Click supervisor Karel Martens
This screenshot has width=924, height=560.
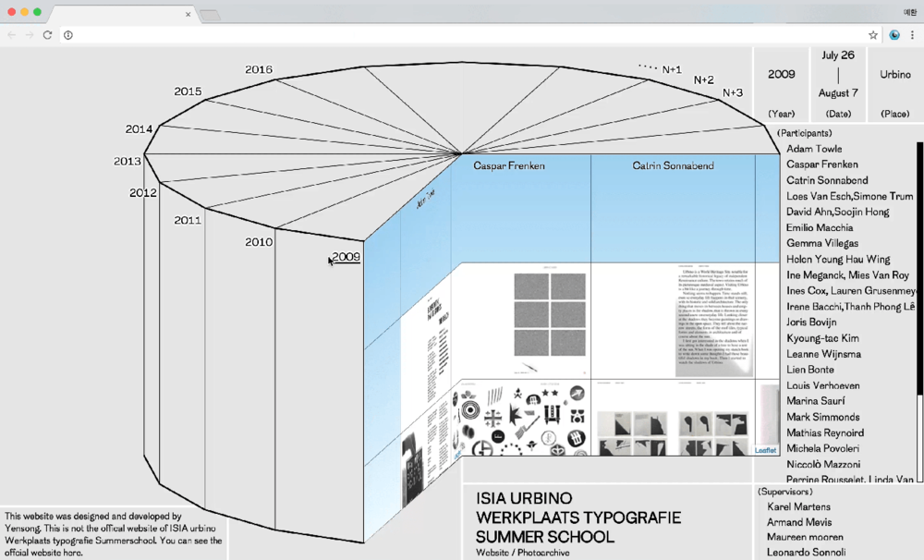(x=798, y=507)
